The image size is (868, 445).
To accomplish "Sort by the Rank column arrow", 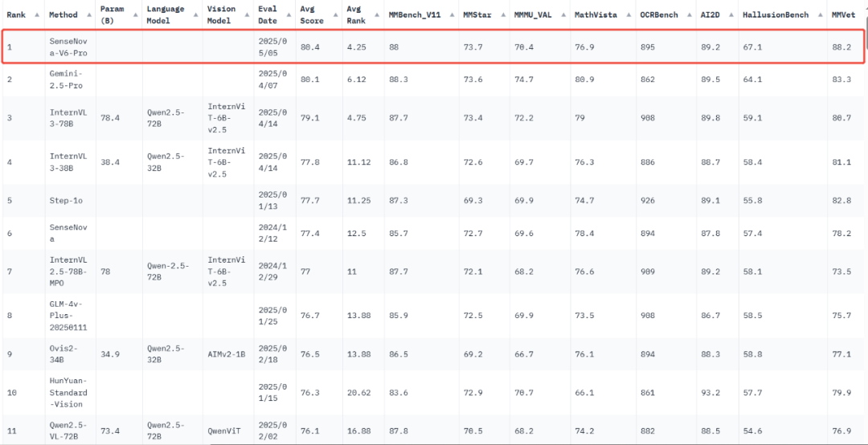I will point(36,15).
